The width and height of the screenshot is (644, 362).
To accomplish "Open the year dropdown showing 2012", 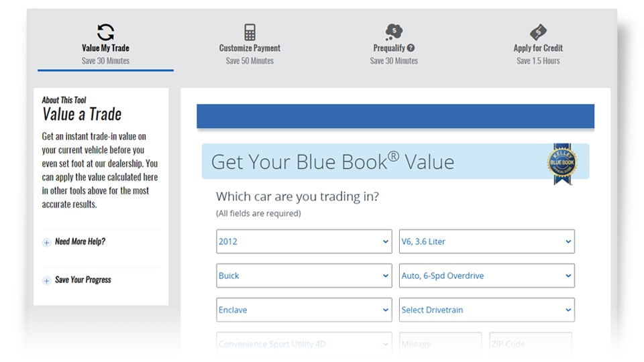I will 304,241.
